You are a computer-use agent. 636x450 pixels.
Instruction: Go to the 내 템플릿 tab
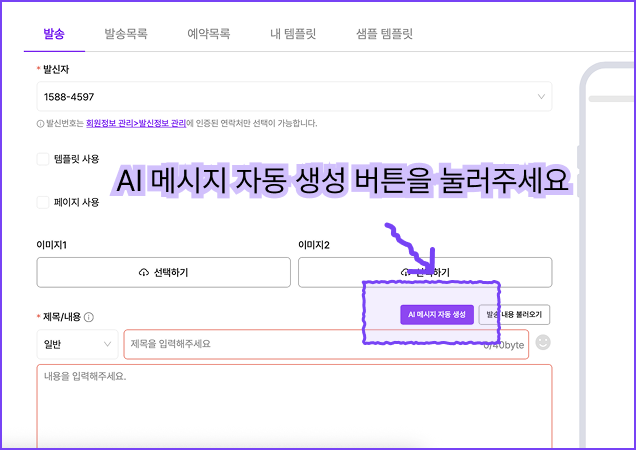293,34
